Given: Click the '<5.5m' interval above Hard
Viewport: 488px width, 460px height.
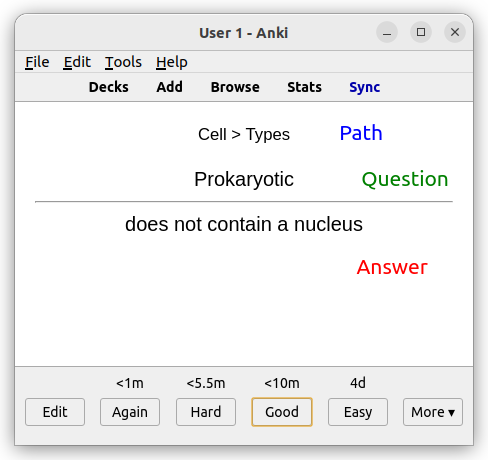Looking at the screenshot, I should 206,383.
